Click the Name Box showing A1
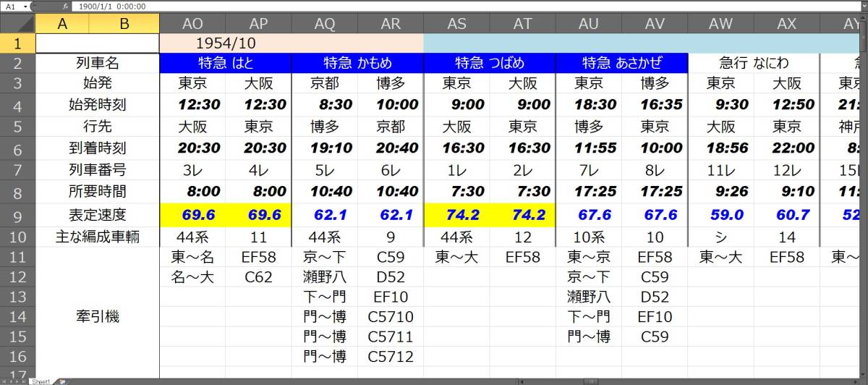868x385 pixels. pyautogui.click(x=11, y=6)
